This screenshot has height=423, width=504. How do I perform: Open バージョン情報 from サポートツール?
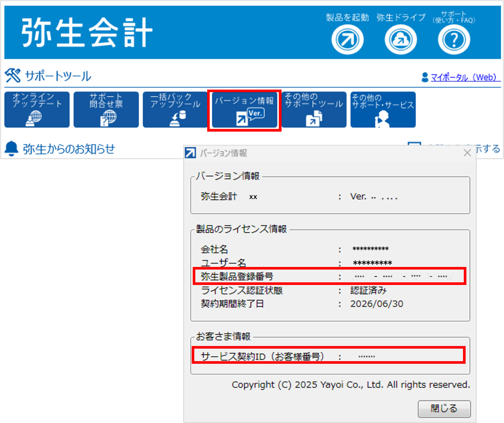(x=244, y=110)
